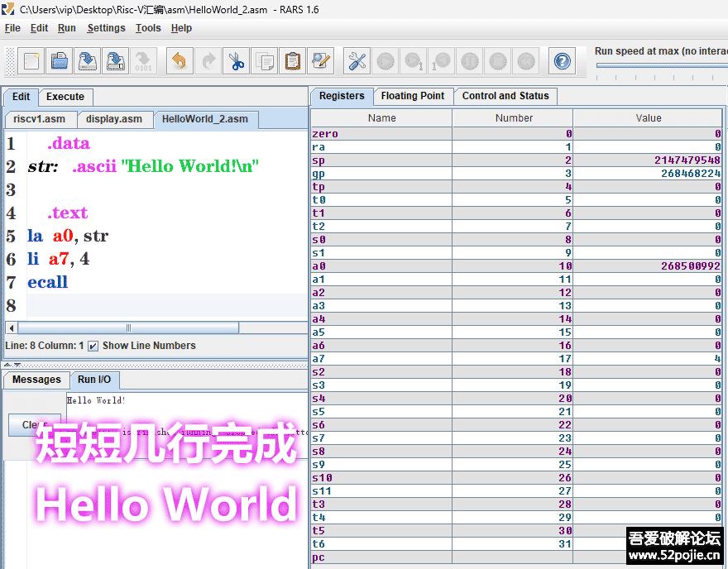
Task: Click the Open file folder icon
Action: (x=60, y=61)
